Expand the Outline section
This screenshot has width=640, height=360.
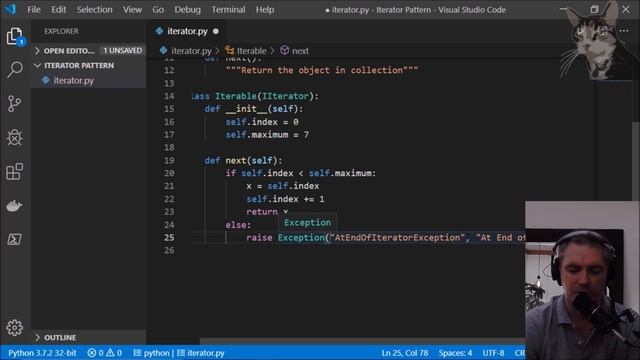tap(37, 338)
